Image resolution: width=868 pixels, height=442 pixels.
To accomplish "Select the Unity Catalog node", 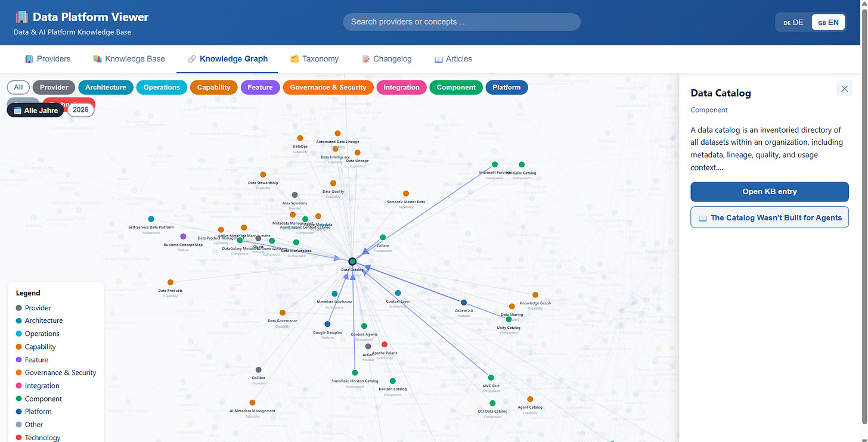I will [509, 319].
